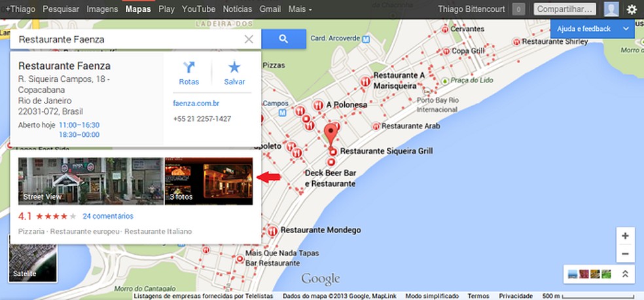Open the user profile avatar

611,9
